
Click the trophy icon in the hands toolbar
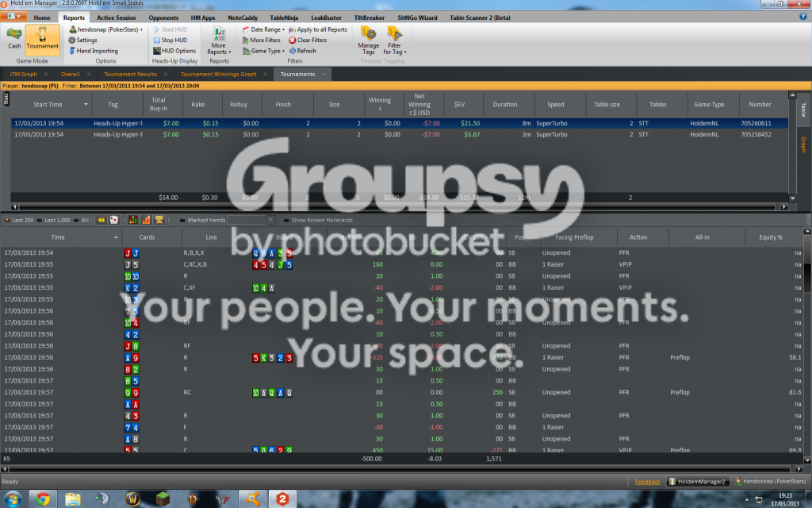tap(159, 220)
